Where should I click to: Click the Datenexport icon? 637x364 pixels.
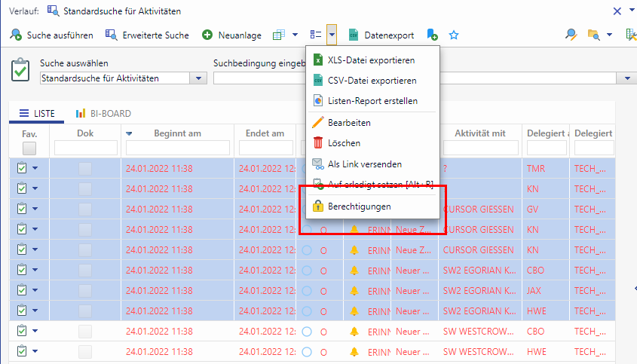(354, 35)
